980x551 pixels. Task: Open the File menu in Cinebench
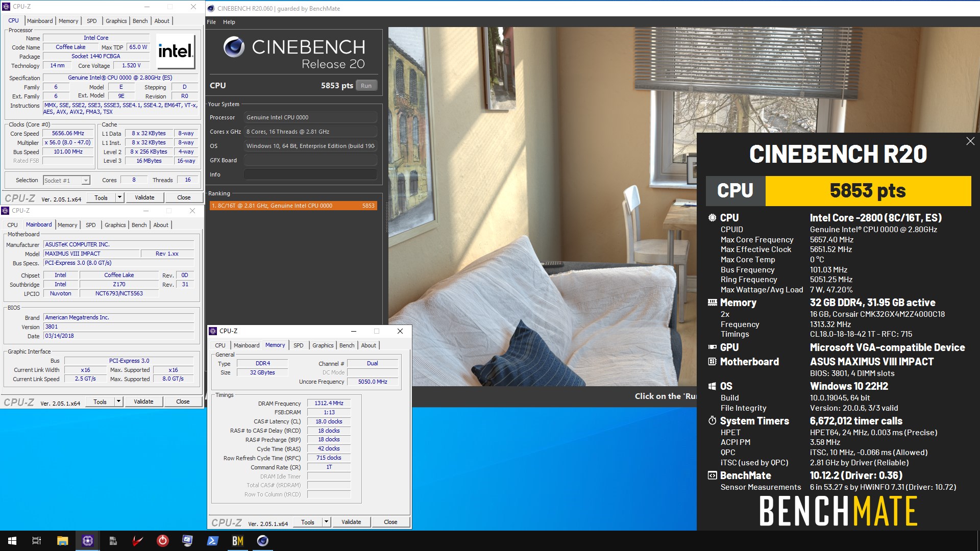point(211,22)
